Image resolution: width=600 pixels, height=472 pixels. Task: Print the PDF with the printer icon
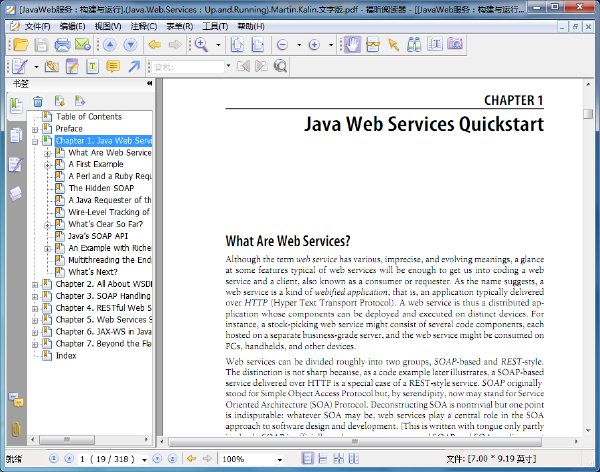(62, 45)
